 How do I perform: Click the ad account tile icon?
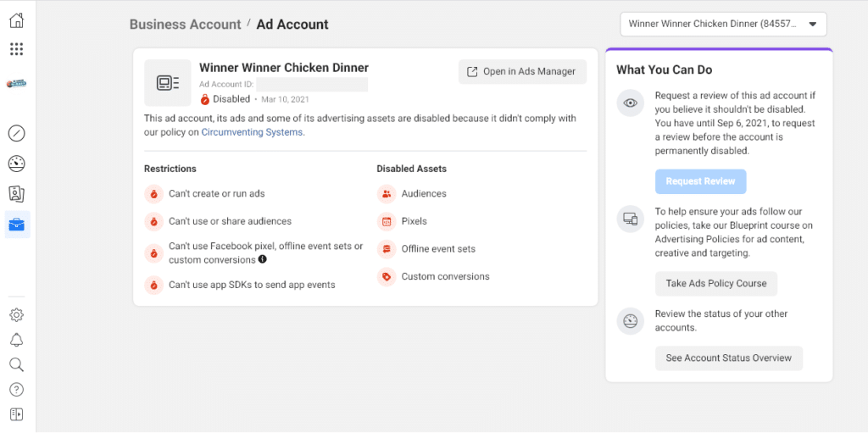pos(168,83)
